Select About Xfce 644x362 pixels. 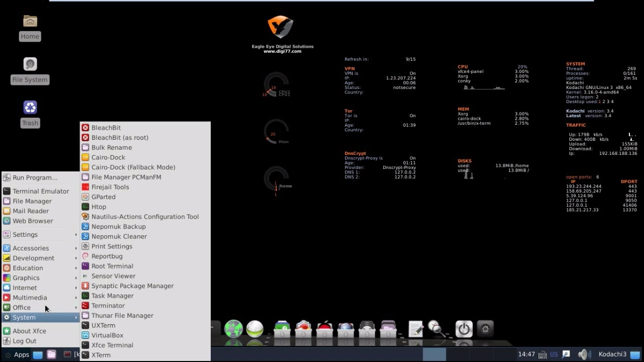tap(41, 331)
